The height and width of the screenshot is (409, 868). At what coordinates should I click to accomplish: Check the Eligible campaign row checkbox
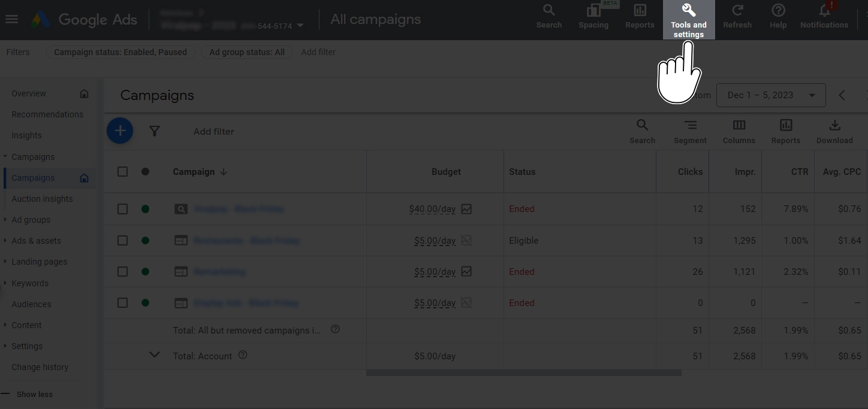coord(123,240)
